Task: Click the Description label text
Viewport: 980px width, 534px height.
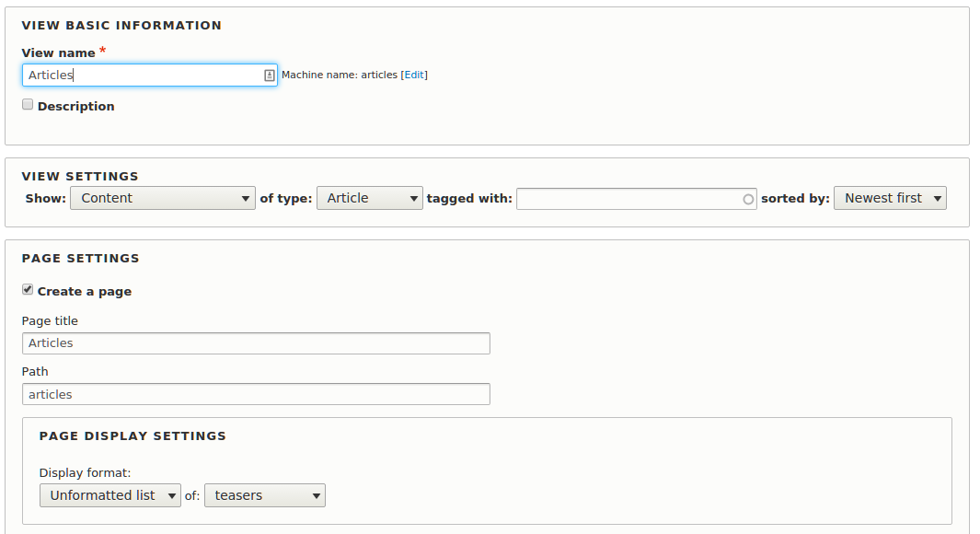Action: pos(76,107)
